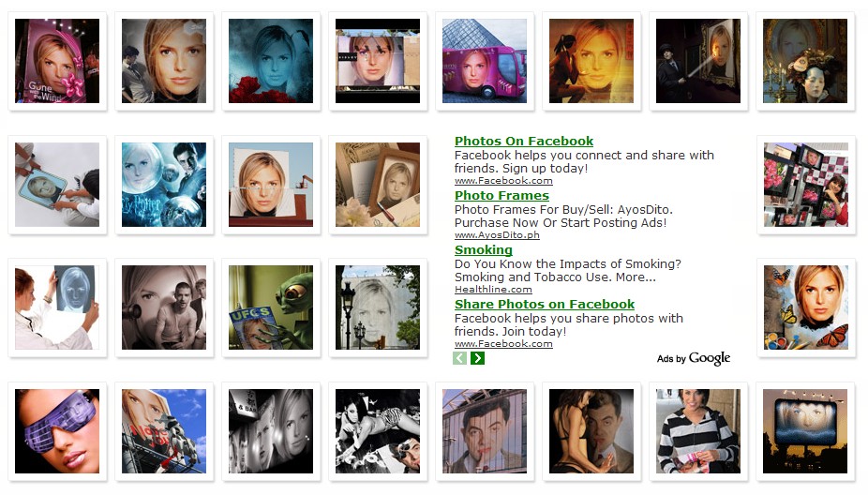Pick the red roses dark teal effect
Screen dimensions: 868x495
[271, 61]
